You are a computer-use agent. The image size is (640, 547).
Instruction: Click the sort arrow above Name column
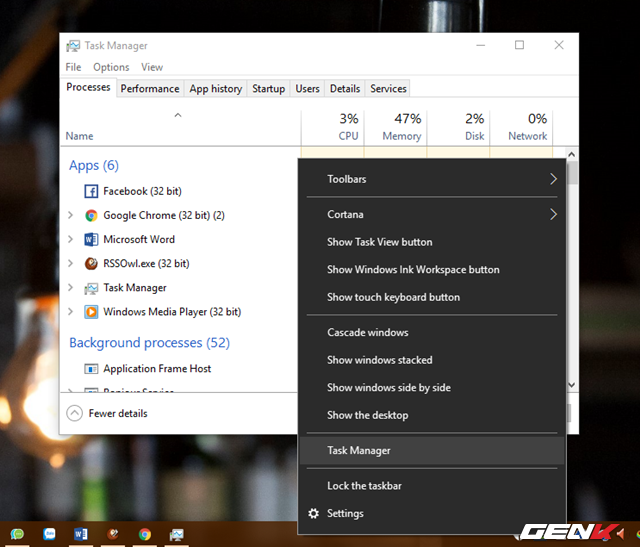178,115
